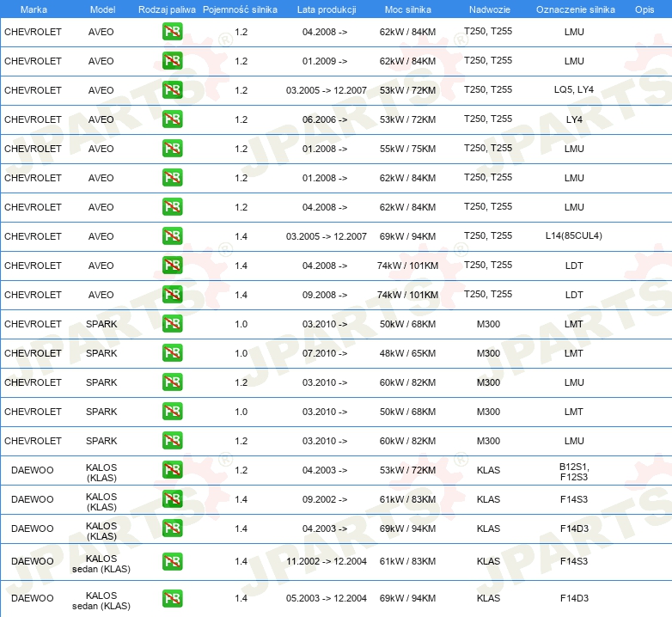
Task: Click 'LMU' in the 55kW / 75KM row
Action: [574, 149]
